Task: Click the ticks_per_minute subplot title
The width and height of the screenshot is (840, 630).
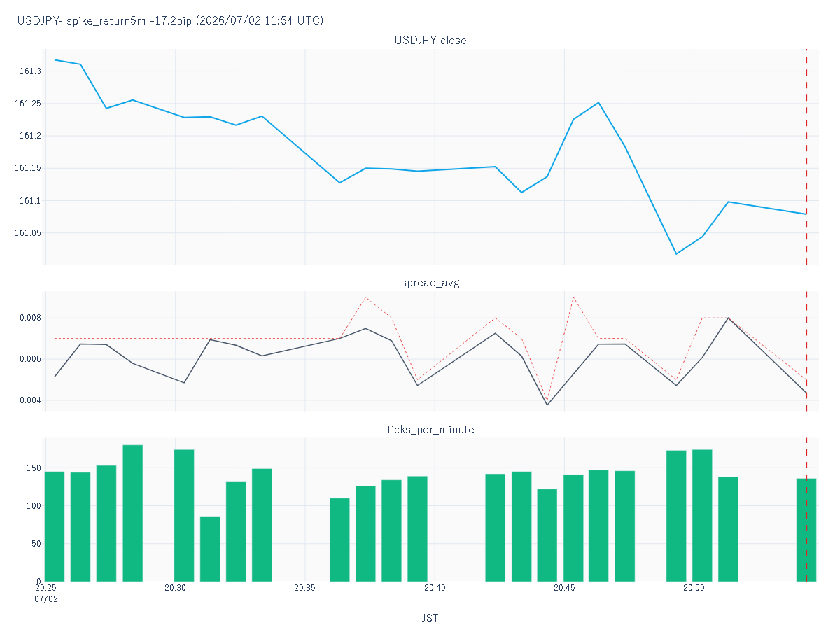Action: [x=430, y=430]
